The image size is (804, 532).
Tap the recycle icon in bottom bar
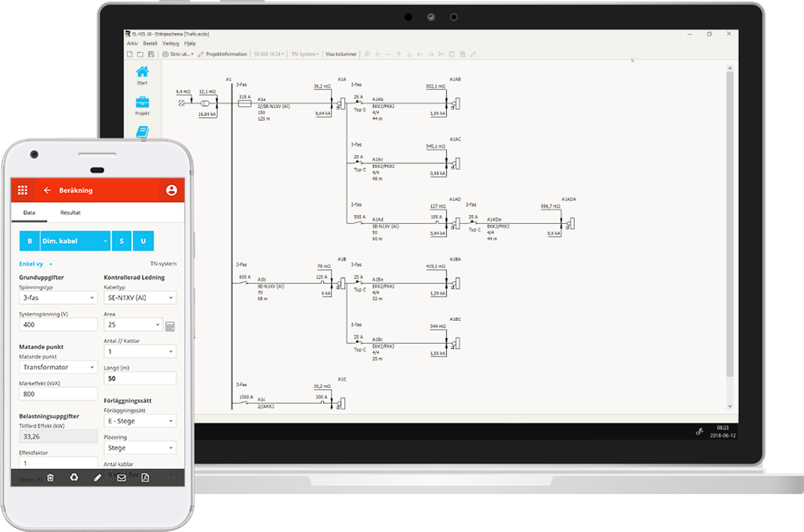74,478
